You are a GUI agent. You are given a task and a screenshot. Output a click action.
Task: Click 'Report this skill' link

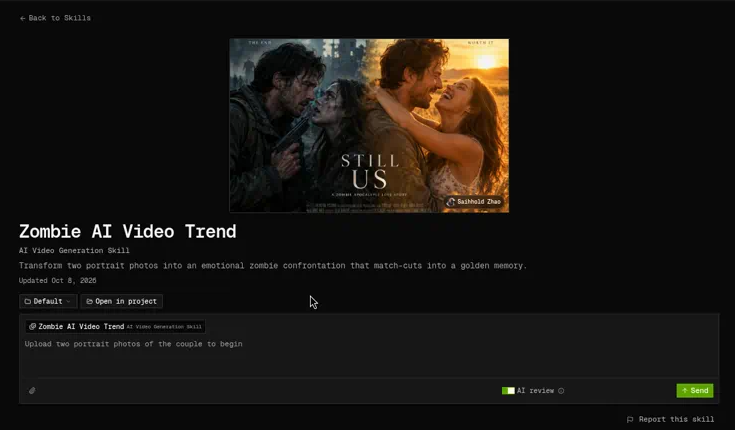670,419
